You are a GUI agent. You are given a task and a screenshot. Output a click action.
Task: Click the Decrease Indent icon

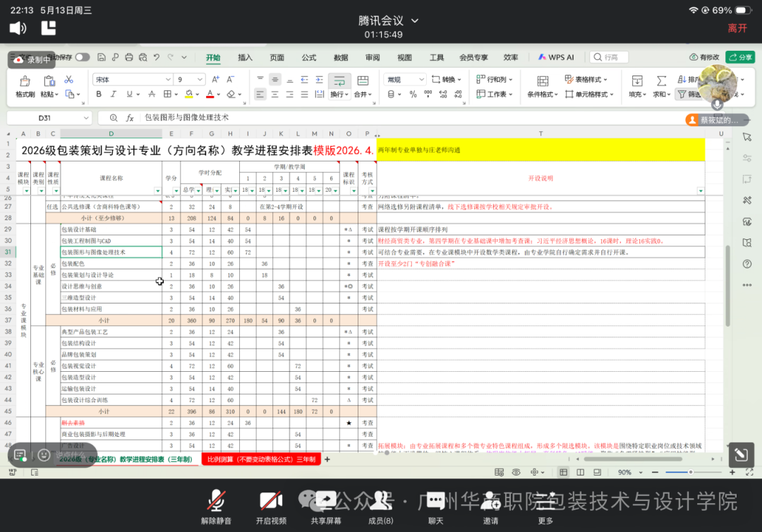[304, 79]
